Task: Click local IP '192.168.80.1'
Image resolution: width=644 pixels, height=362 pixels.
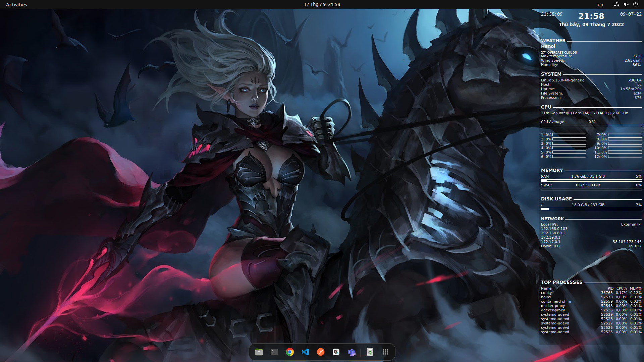Action: click(x=553, y=233)
